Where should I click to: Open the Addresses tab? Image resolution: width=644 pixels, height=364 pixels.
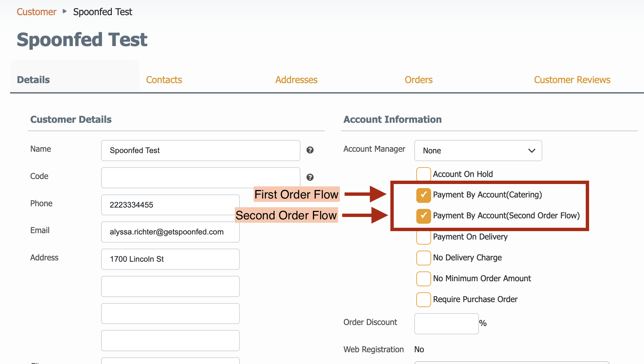tap(296, 80)
